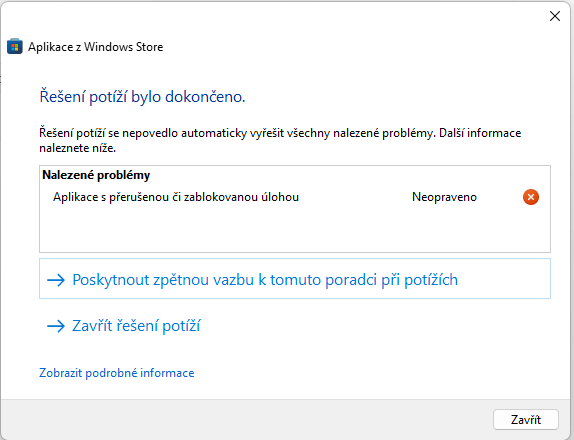Click the Zavřít button in the footer
The image size is (574, 440).
pos(526,420)
